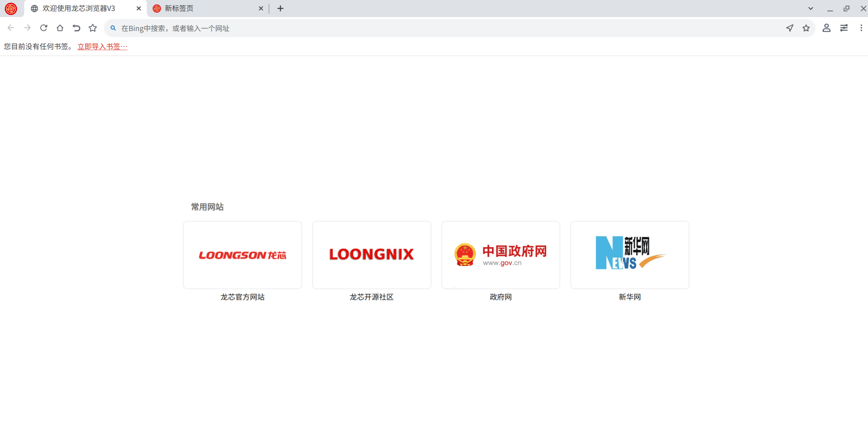Restore down the browser window
The image size is (868, 439).
(847, 9)
